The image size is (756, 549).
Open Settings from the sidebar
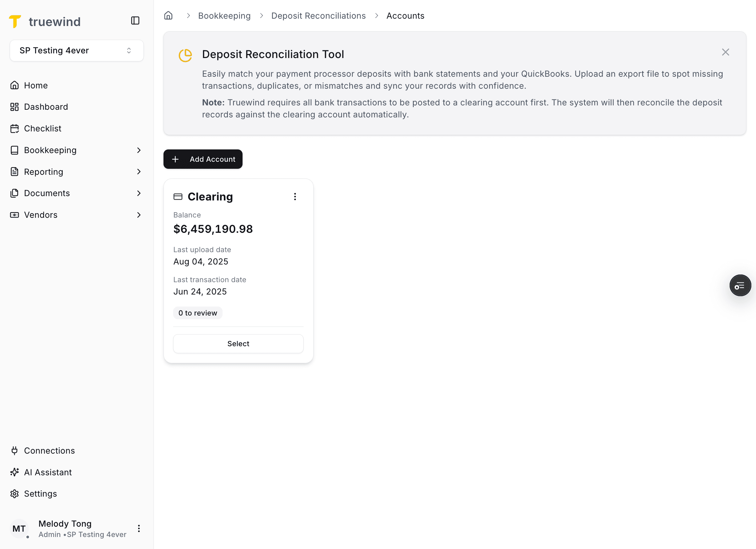click(40, 494)
